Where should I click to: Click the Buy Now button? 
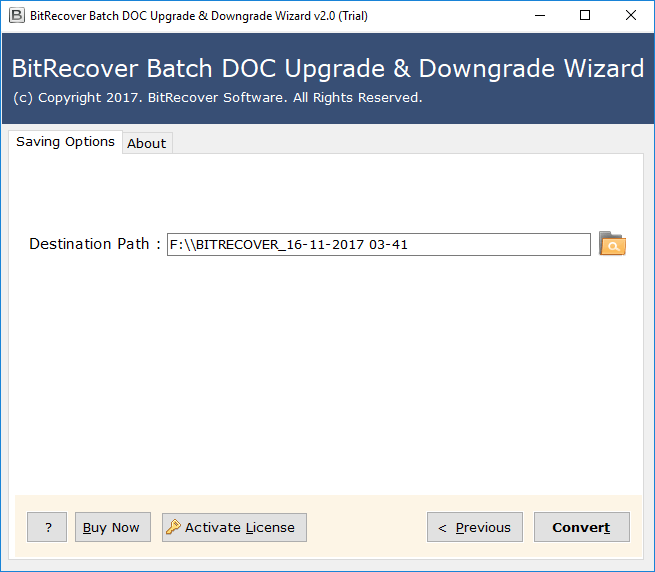pos(113,527)
